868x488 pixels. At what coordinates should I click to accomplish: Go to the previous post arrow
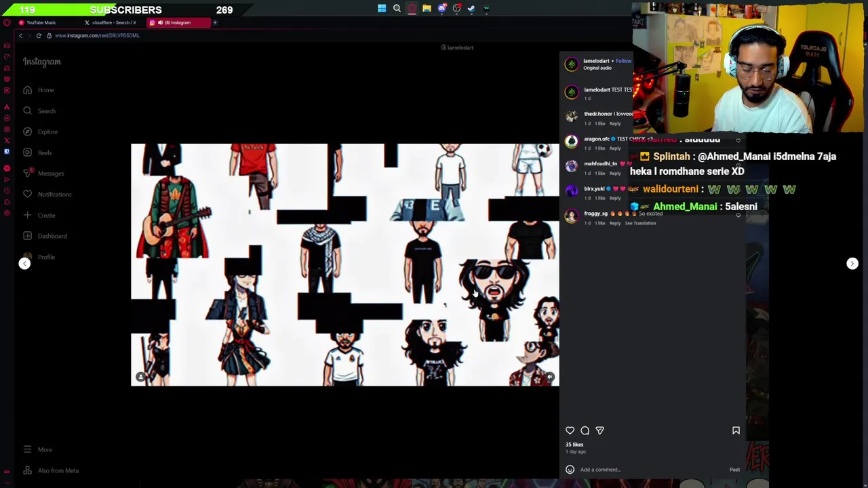24,264
